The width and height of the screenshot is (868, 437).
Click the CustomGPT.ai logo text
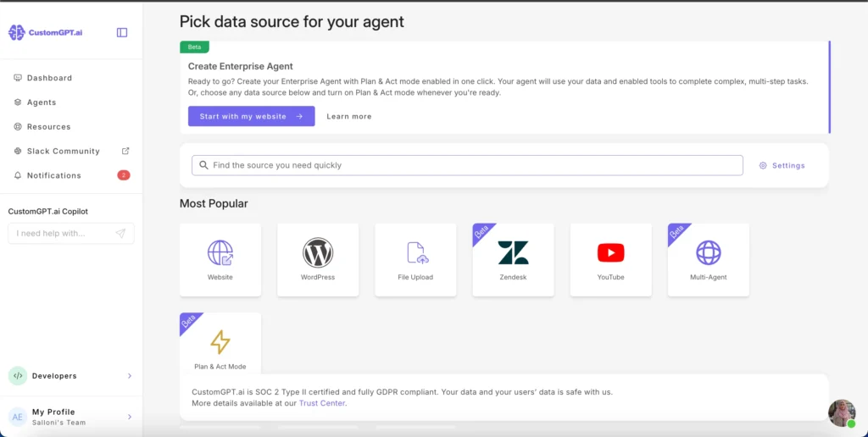coord(55,33)
